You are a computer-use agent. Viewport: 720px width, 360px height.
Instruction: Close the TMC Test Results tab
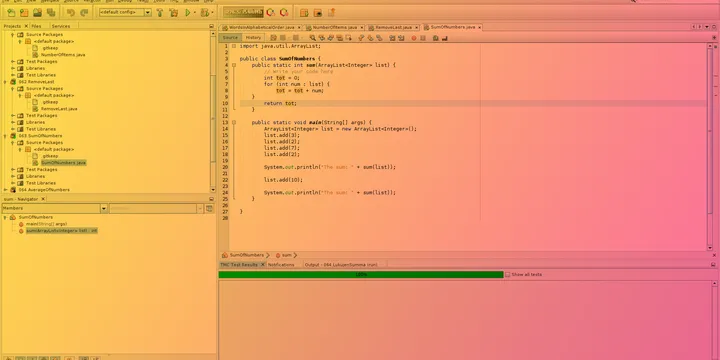[x=263, y=265]
